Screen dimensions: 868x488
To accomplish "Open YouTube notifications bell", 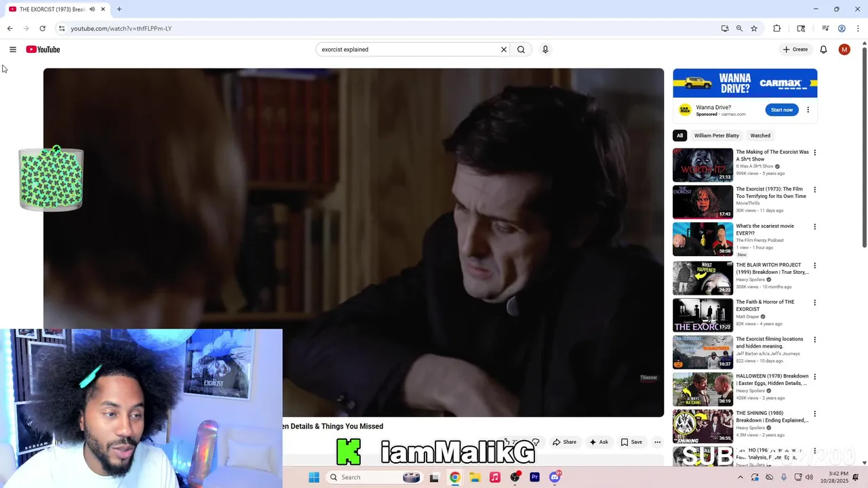I will tap(823, 49).
